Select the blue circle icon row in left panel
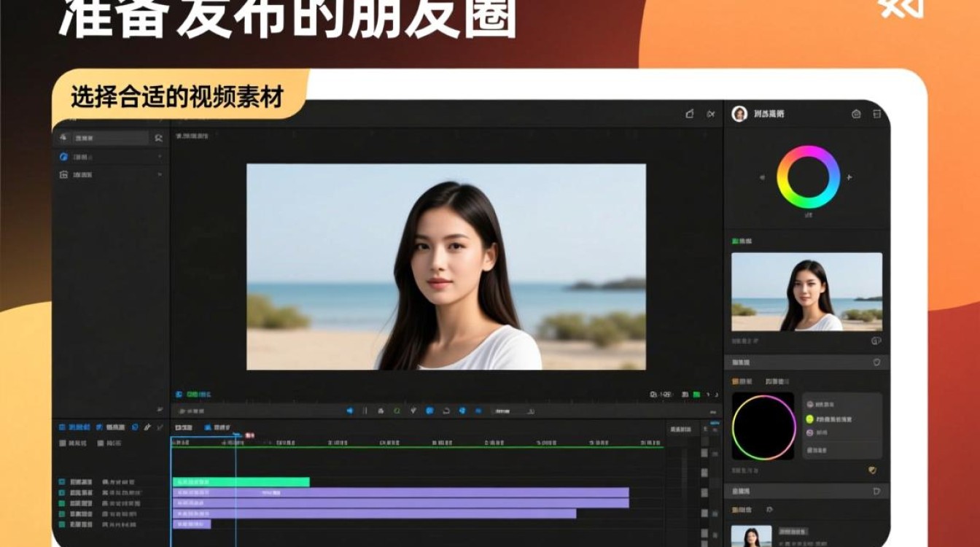Image resolution: width=980 pixels, height=547 pixels. (x=111, y=157)
